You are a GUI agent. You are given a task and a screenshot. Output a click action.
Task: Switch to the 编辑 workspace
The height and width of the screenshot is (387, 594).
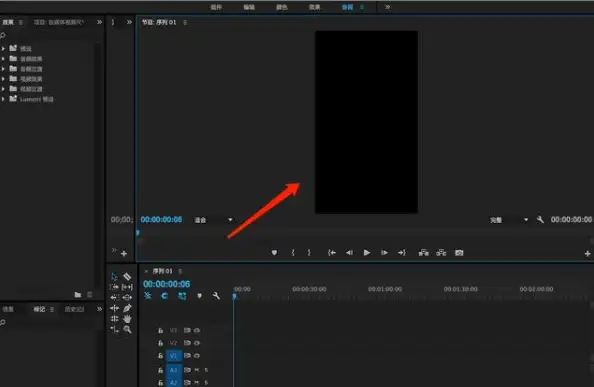tap(249, 7)
